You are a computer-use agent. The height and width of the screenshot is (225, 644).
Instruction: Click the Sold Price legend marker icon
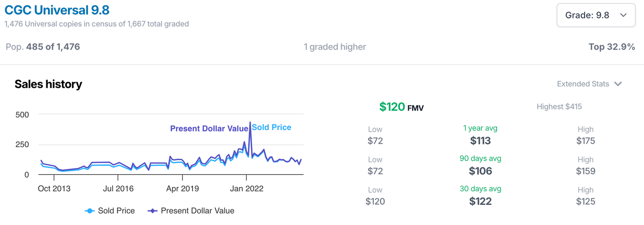[90, 211]
